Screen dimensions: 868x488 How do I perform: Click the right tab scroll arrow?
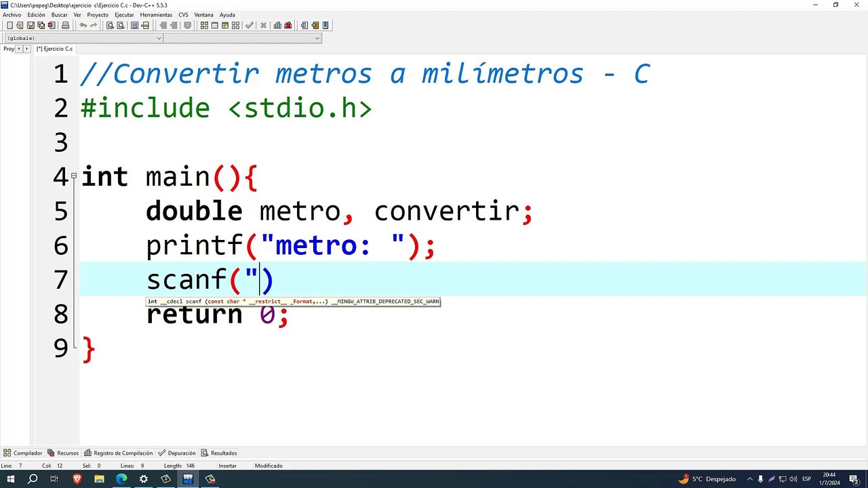[x=27, y=49]
